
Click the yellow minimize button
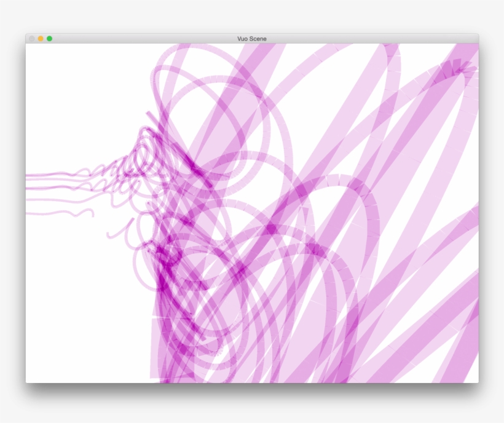coord(40,38)
